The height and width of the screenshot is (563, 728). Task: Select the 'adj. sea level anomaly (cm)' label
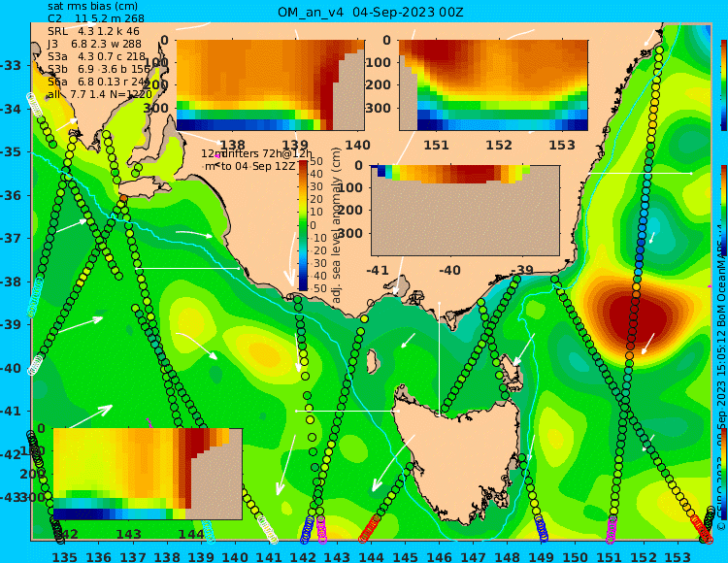337,225
